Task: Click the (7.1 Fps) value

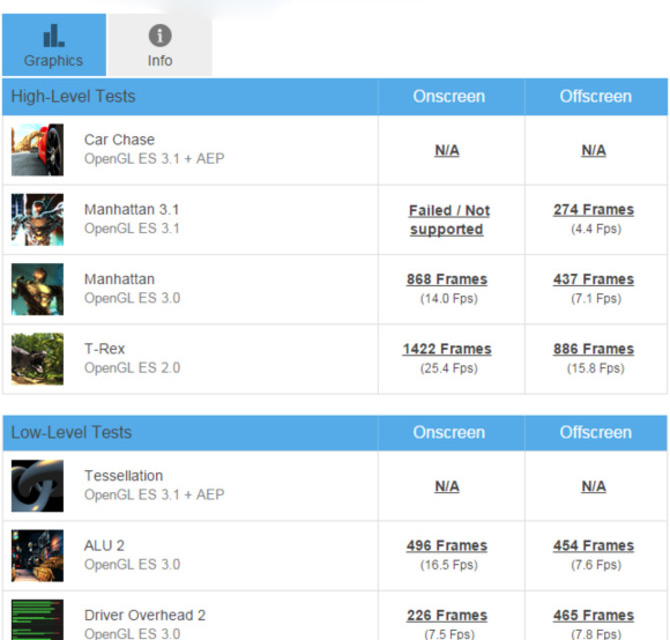Action: pyautogui.click(x=596, y=298)
